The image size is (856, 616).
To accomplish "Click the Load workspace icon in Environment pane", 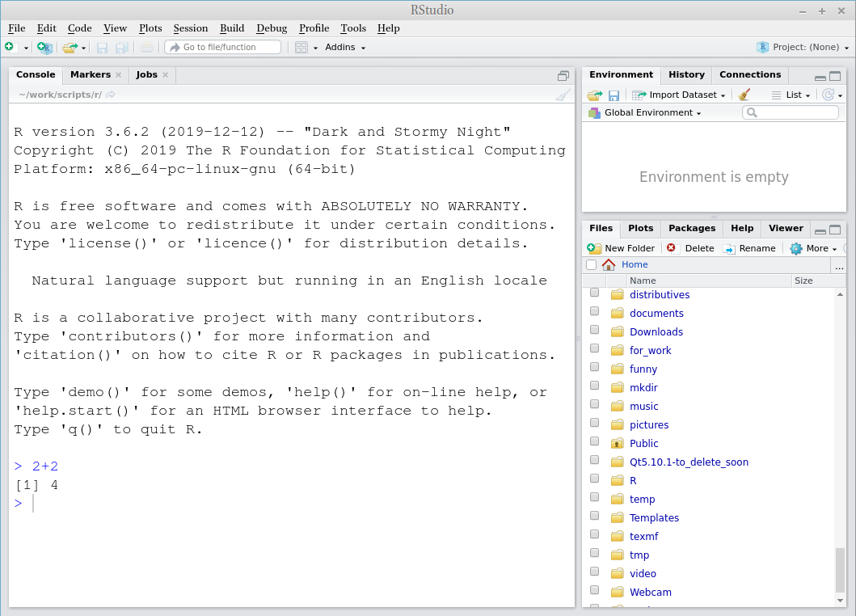I will (x=594, y=95).
